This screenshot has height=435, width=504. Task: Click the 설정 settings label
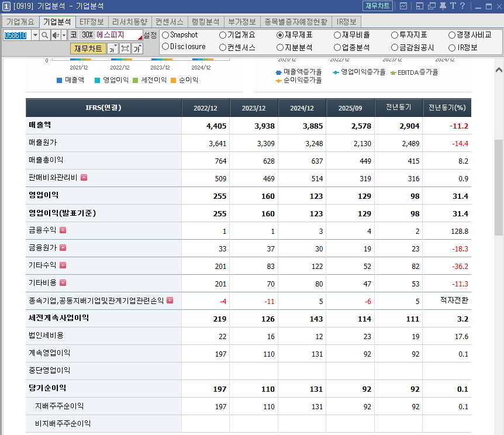(x=150, y=35)
